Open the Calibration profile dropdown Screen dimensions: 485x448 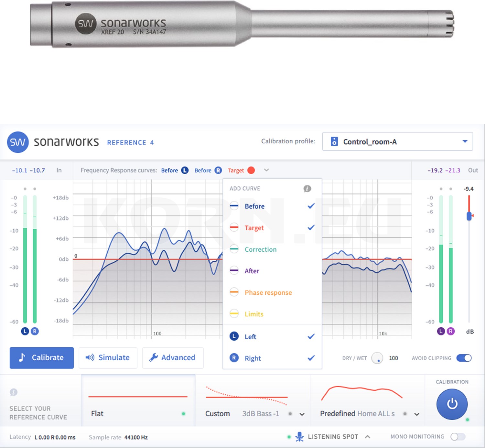pyautogui.click(x=398, y=141)
